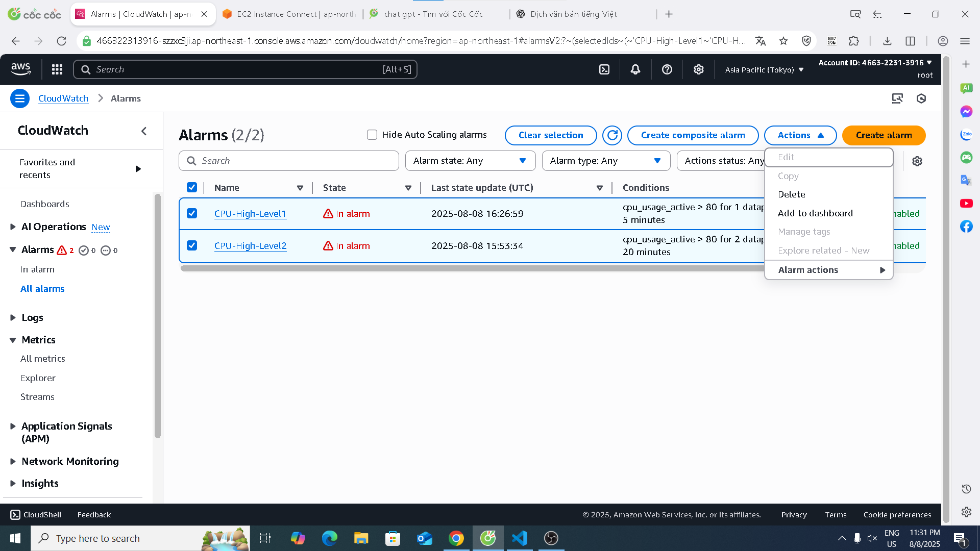Click the Create alarm button

pyautogui.click(x=884, y=135)
